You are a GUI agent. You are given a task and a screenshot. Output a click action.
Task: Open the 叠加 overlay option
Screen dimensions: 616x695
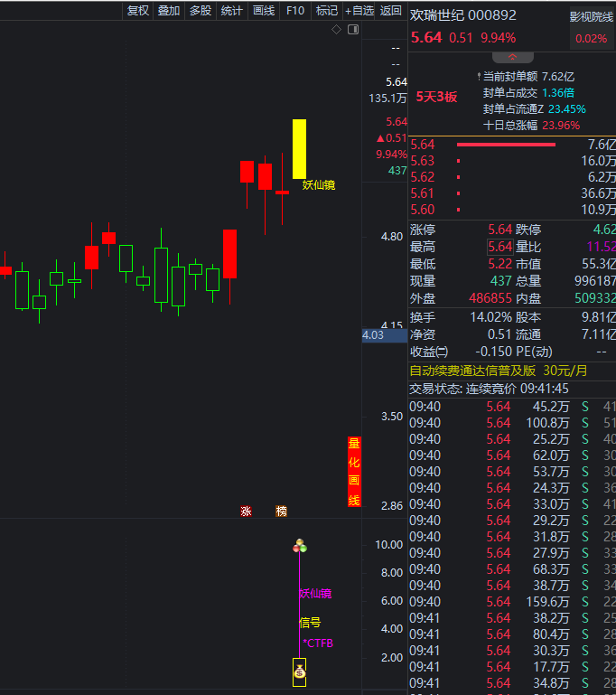click(169, 11)
